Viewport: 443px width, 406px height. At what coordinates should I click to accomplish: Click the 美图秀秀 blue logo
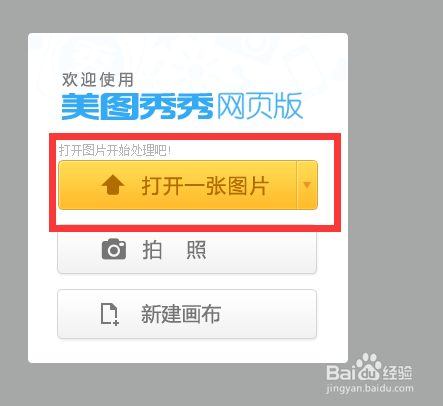[x=137, y=106]
